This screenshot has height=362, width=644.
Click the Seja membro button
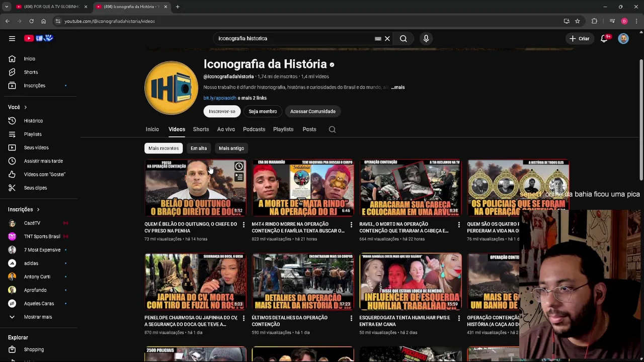coord(263,111)
